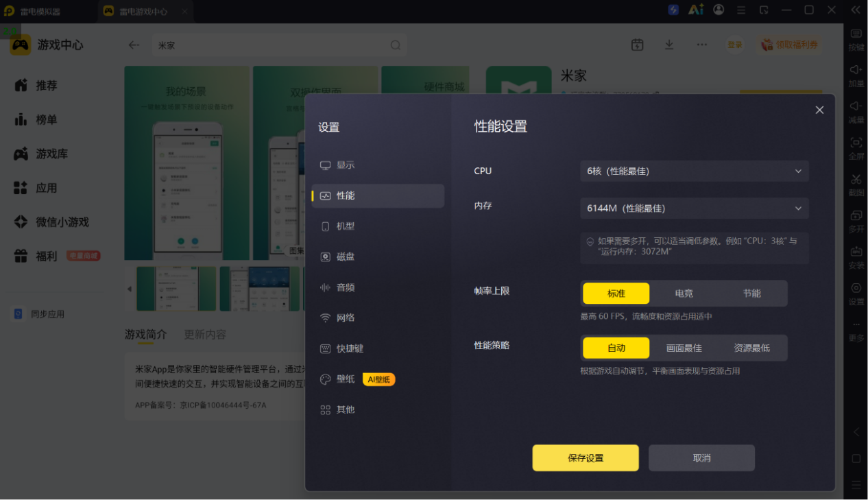Image resolution: width=868 pixels, height=500 pixels.
Task: Set frame rate limit to 节能
Action: 751,294
